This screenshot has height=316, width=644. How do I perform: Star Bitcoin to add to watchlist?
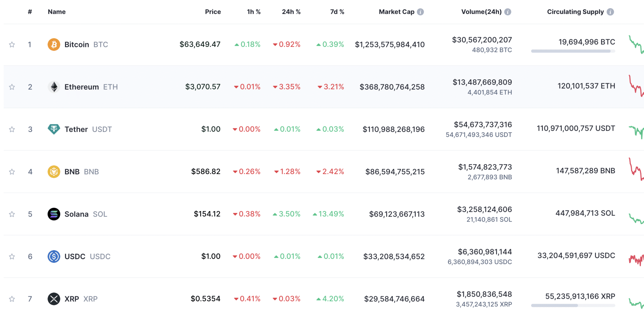(12, 44)
